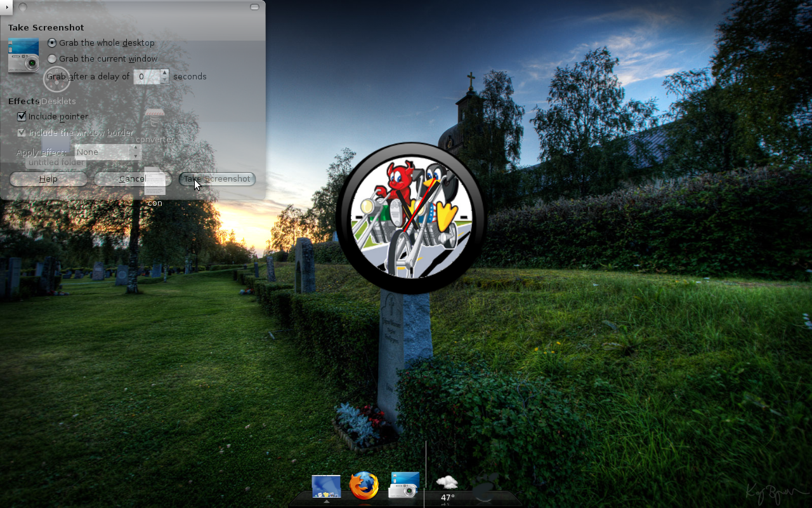Open Help for the screenshot dialog

48,179
